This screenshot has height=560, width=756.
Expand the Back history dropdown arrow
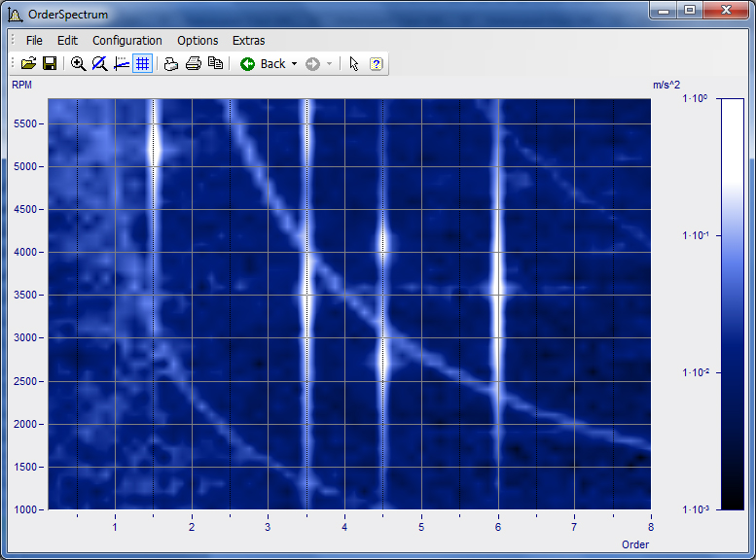[x=295, y=64]
